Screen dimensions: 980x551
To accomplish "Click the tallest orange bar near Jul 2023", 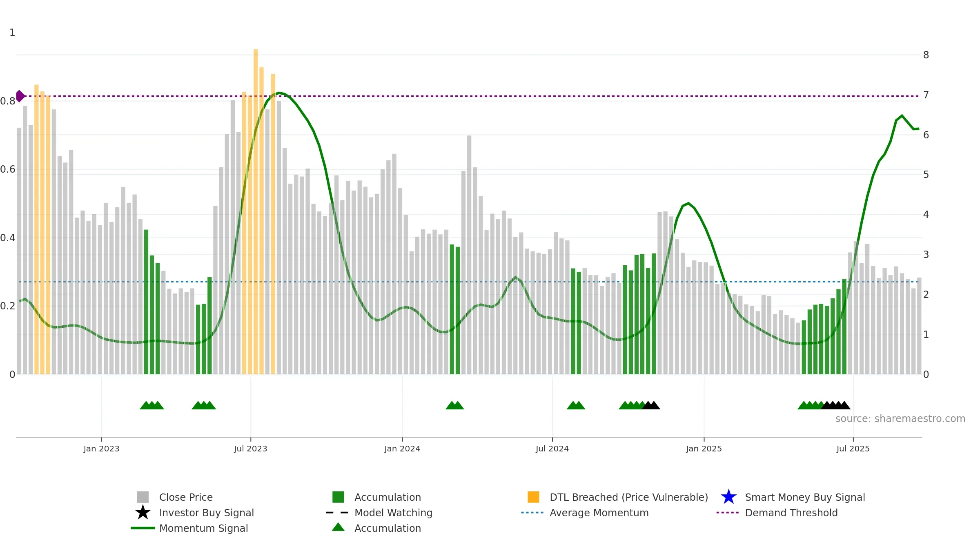I will coord(256,211).
